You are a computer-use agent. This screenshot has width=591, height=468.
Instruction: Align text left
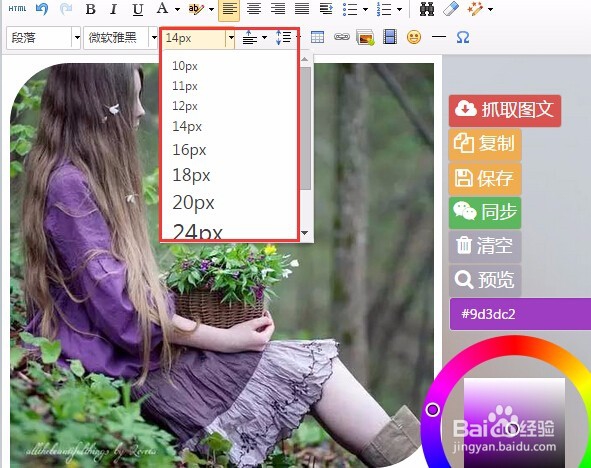[x=229, y=9]
